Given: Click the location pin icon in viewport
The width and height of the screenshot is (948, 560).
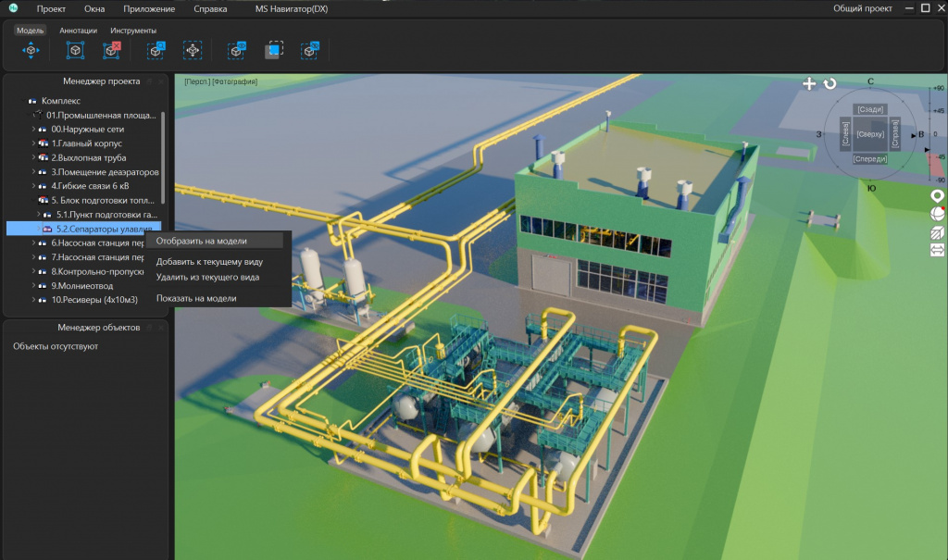Looking at the screenshot, I should (x=937, y=196).
